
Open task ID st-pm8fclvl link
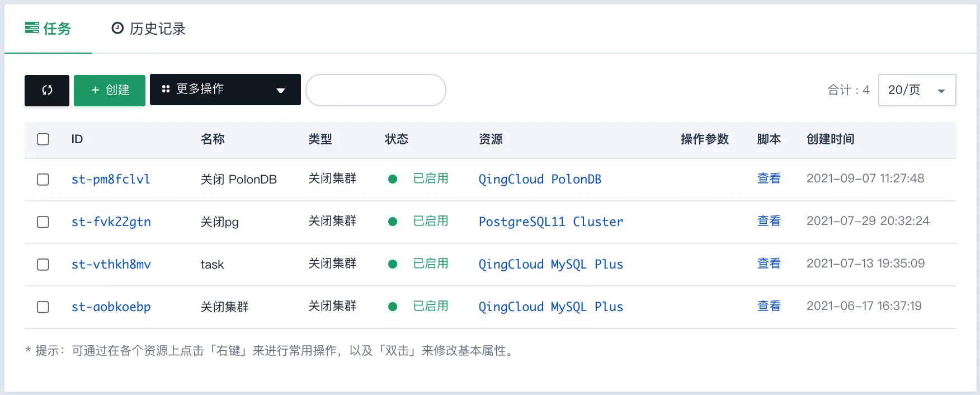coord(111,179)
